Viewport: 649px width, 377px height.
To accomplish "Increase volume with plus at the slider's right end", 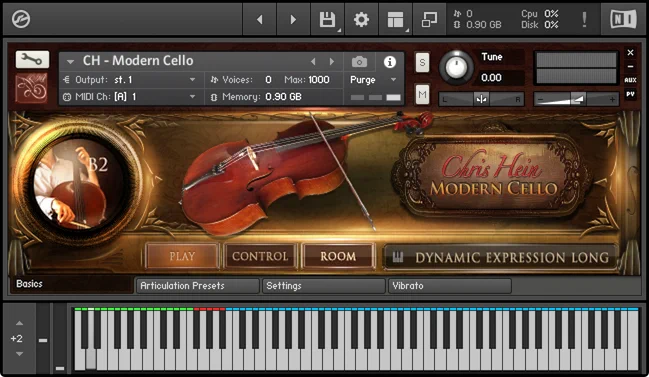I will coord(612,99).
